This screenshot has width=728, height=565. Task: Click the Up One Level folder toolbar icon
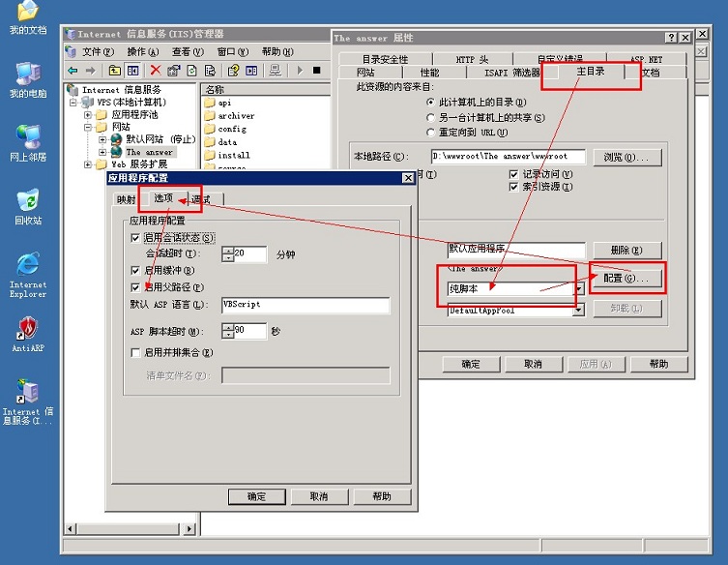(115, 71)
